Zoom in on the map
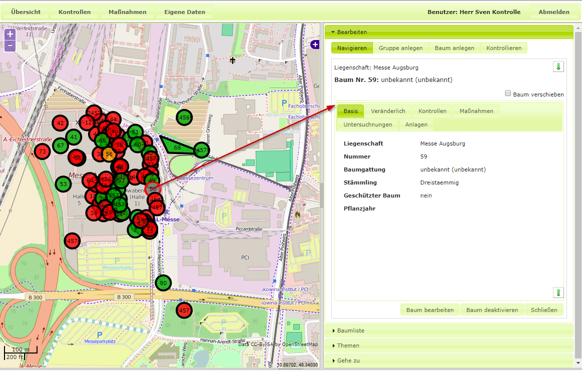The height and width of the screenshot is (392, 582). tap(10, 34)
